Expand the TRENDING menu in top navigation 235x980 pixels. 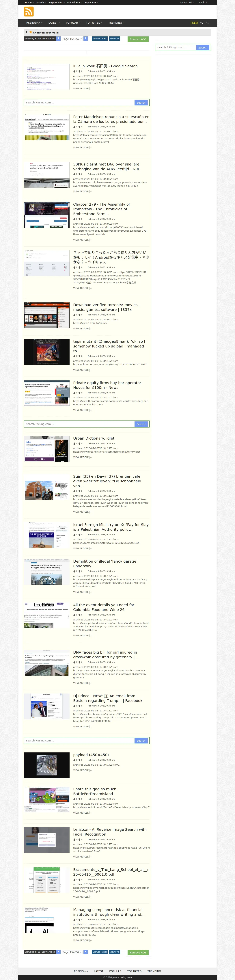(x=116, y=23)
